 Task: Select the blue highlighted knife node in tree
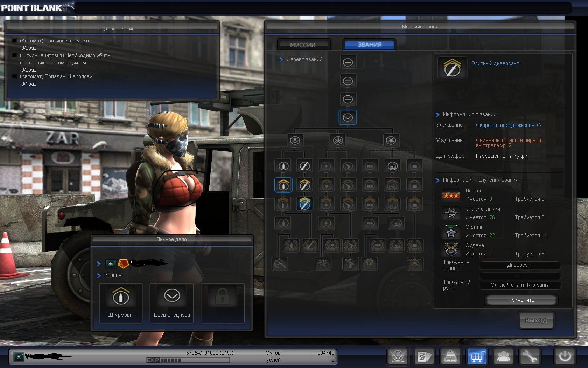[304, 204]
